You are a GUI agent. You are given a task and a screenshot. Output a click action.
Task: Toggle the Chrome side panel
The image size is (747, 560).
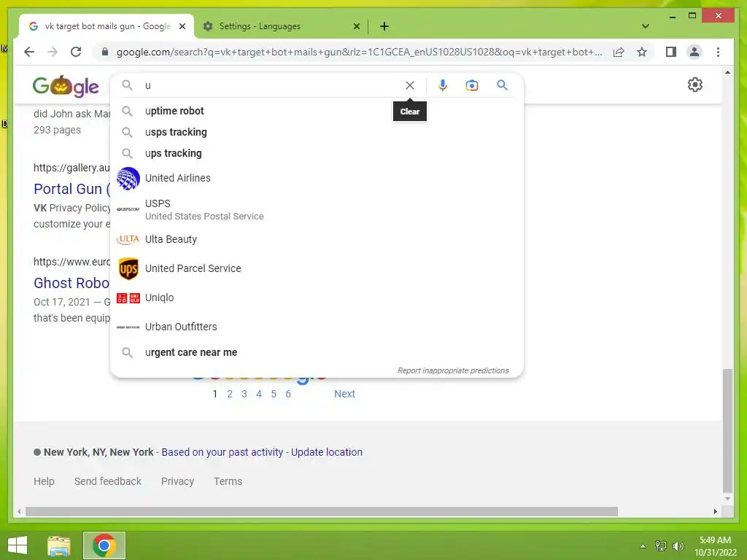pos(671,52)
